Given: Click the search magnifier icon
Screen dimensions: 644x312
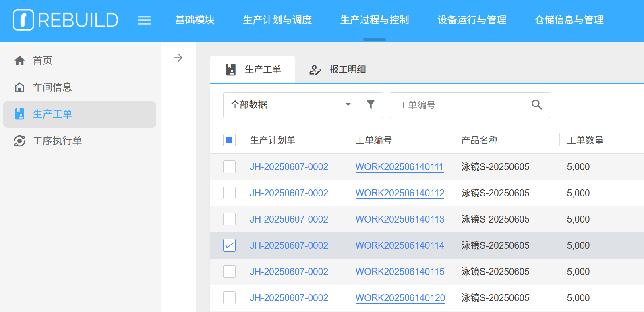Looking at the screenshot, I should pyautogui.click(x=536, y=105).
